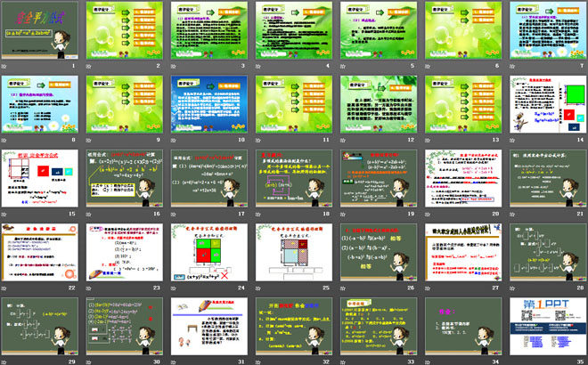Click the animation star icon under slide 9
The width and height of the screenshot is (588, 365).
tap(88, 140)
